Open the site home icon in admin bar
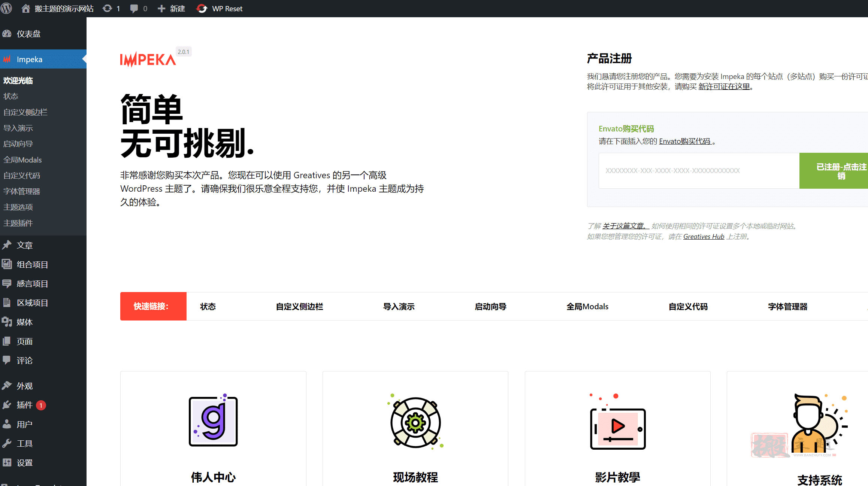Screen dimensions: 868x486 click(25, 8)
